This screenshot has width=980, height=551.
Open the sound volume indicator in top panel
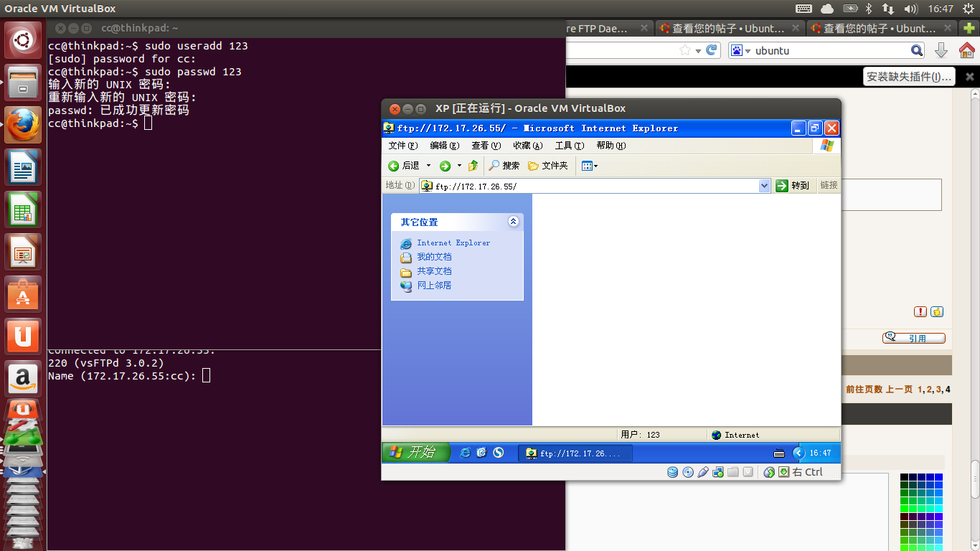pos(911,9)
